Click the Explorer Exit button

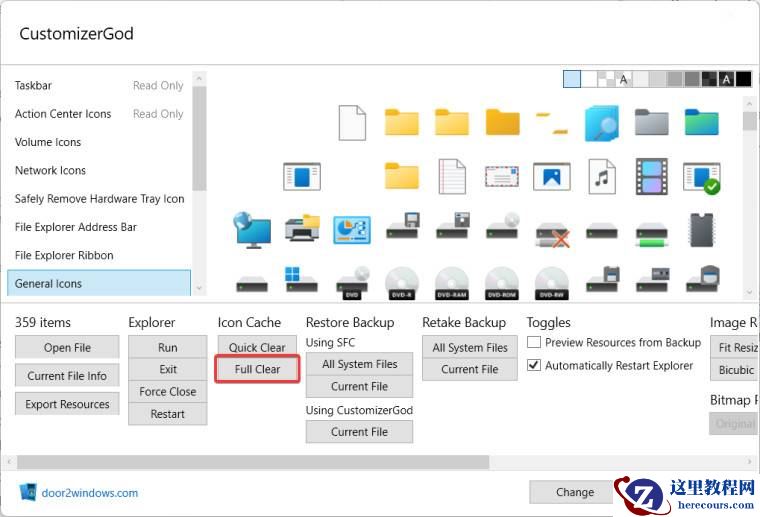pyautogui.click(x=168, y=369)
